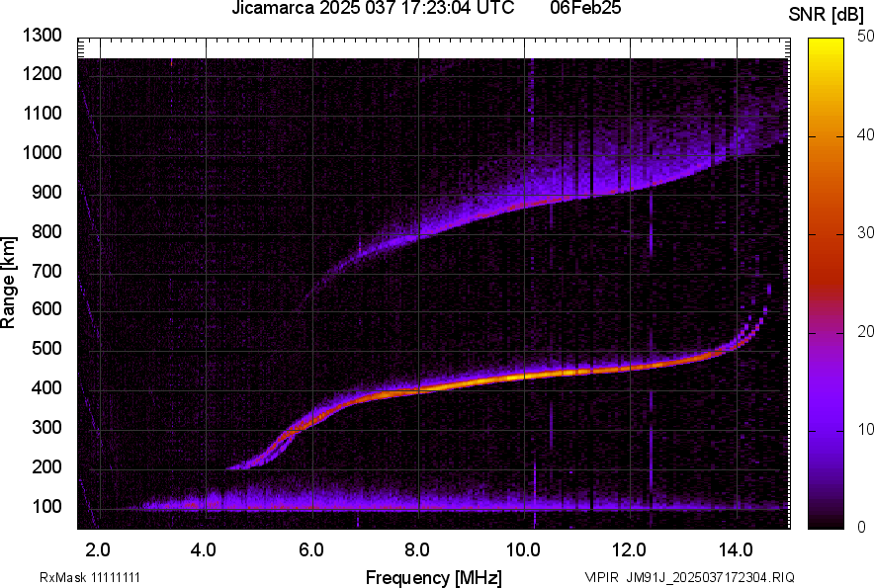The image size is (874, 588).
Task: Click the 200 range tick label
Action: coord(46,467)
